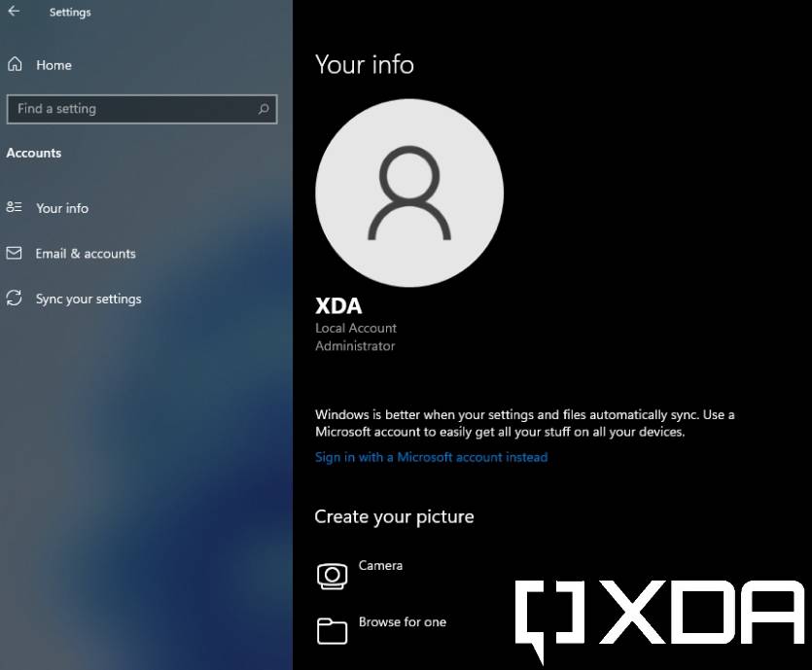Click the Settings window title text
812x670 pixels.
click(70, 13)
